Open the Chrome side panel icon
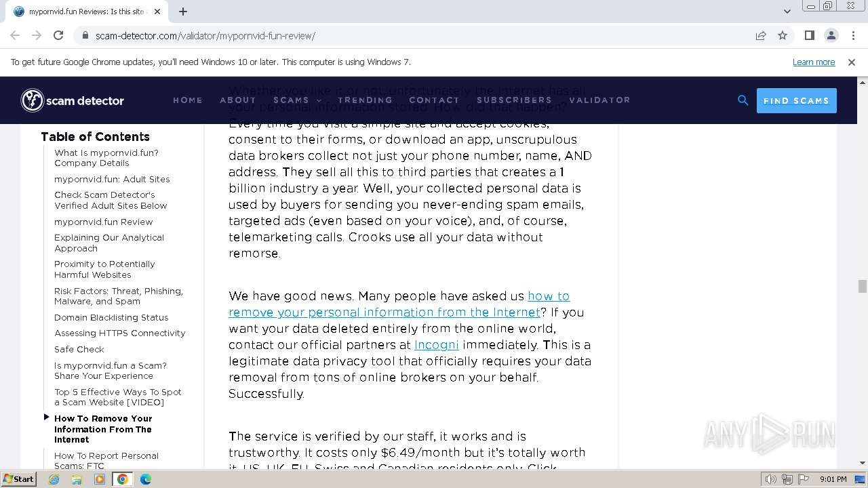This screenshot has width=868, height=488. click(809, 35)
